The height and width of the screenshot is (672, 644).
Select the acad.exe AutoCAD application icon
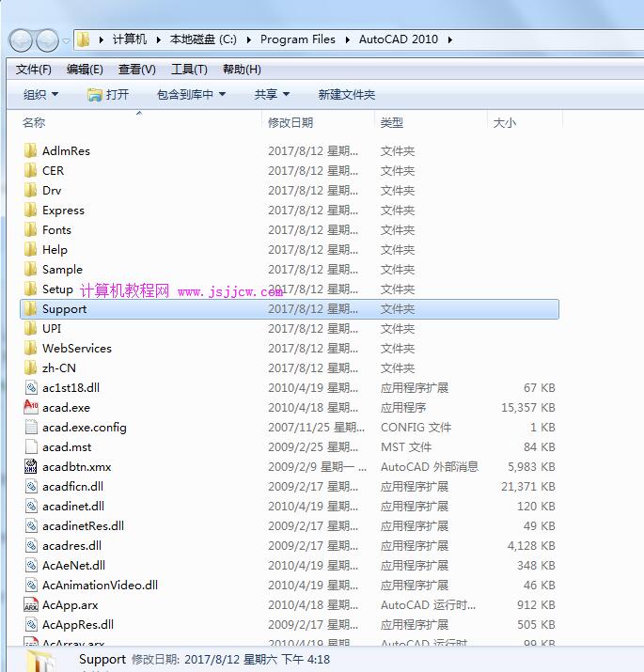(31, 407)
